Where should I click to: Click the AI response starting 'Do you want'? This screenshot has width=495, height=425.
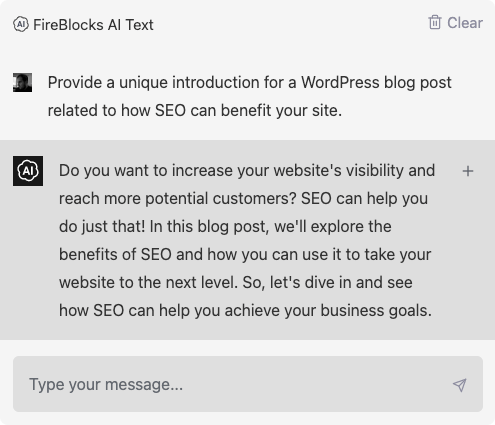pyautogui.click(x=247, y=240)
